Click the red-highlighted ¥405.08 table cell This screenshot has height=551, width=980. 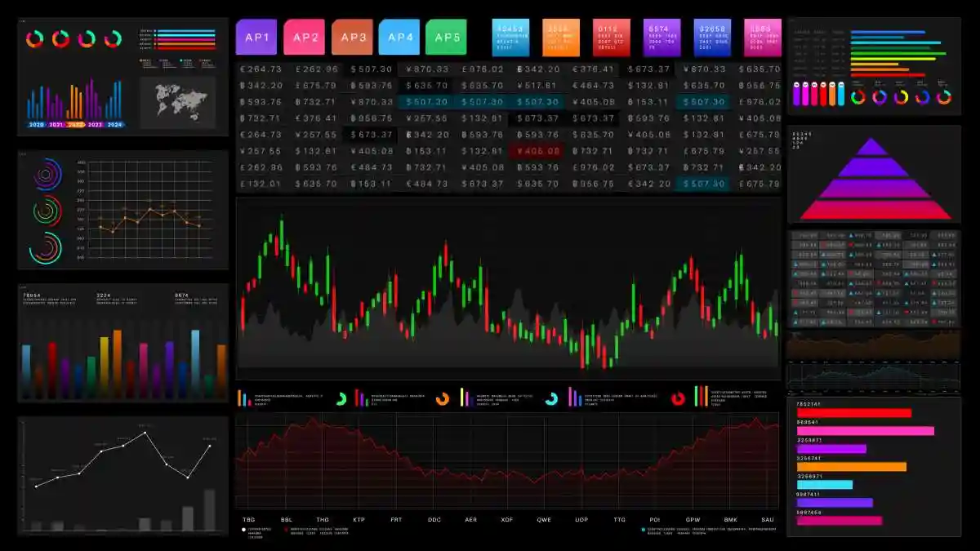535,151
